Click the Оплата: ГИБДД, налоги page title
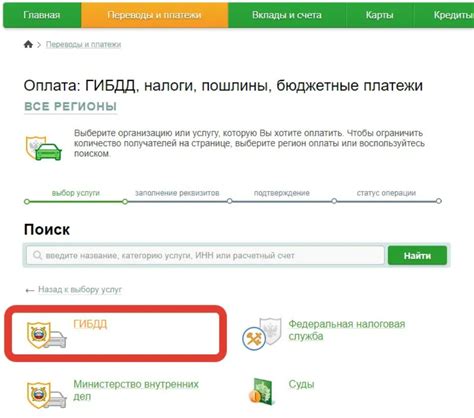This screenshot has height=418, width=474. [223, 86]
